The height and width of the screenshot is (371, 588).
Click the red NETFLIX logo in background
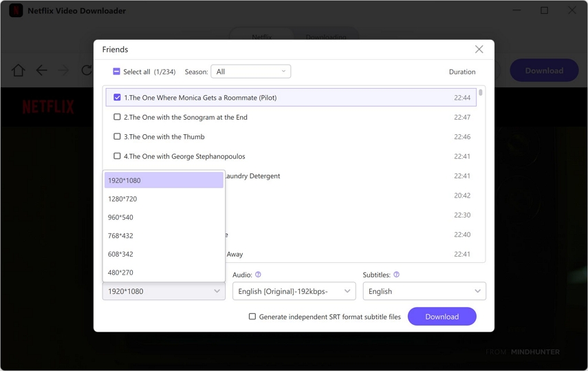point(48,107)
